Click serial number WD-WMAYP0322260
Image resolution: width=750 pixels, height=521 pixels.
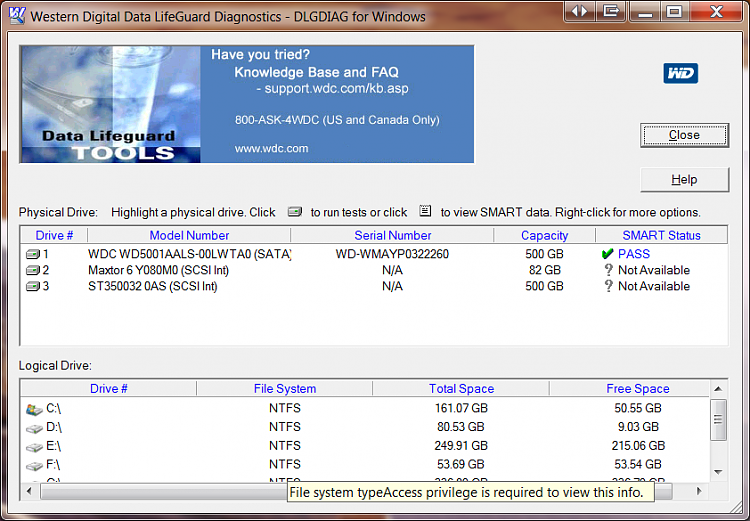(392, 254)
